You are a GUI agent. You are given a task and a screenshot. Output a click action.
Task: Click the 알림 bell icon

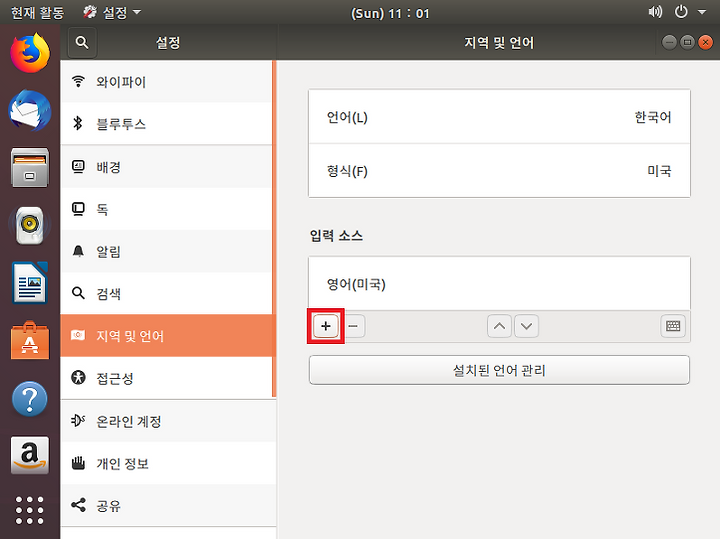(79, 251)
